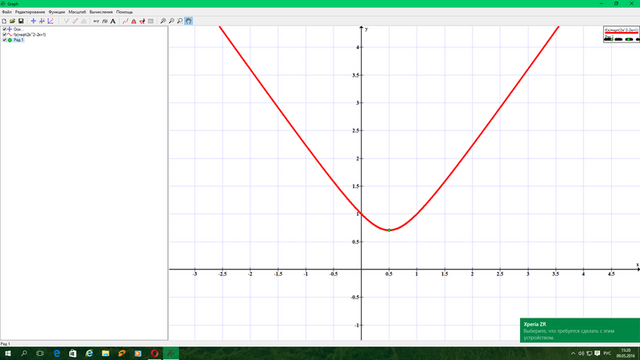Open the Функции menu
640x360 pixels.
coord(57,12)
